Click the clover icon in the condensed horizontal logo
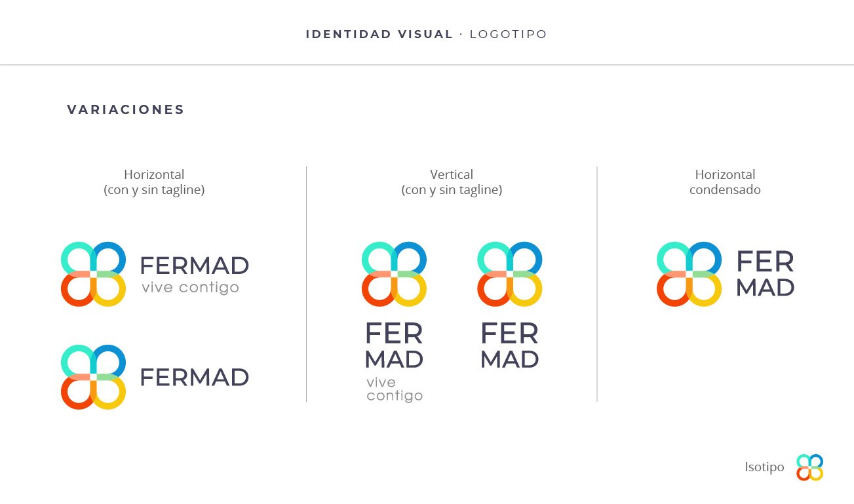The image size is (854, 504). click(689, 274)
